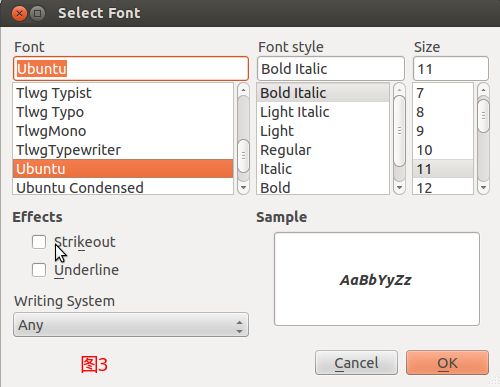The image size is (500, 387).
Task: Select size 12 in list
Action: [443, 187]
